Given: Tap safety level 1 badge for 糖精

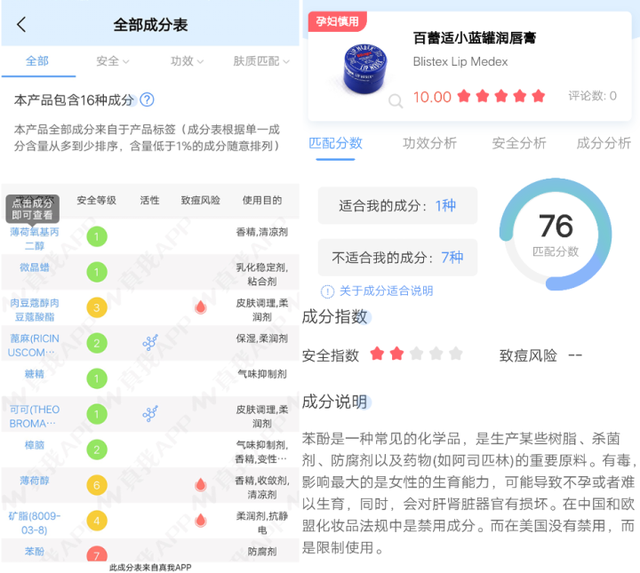Looking at the screenshot, I should (97, 378).
